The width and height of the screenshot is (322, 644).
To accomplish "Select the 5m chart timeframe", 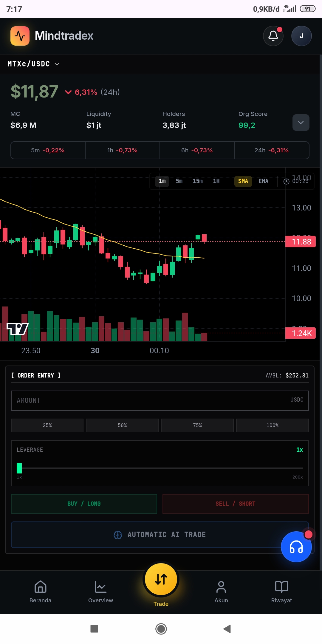I will [x=179, y=181].
